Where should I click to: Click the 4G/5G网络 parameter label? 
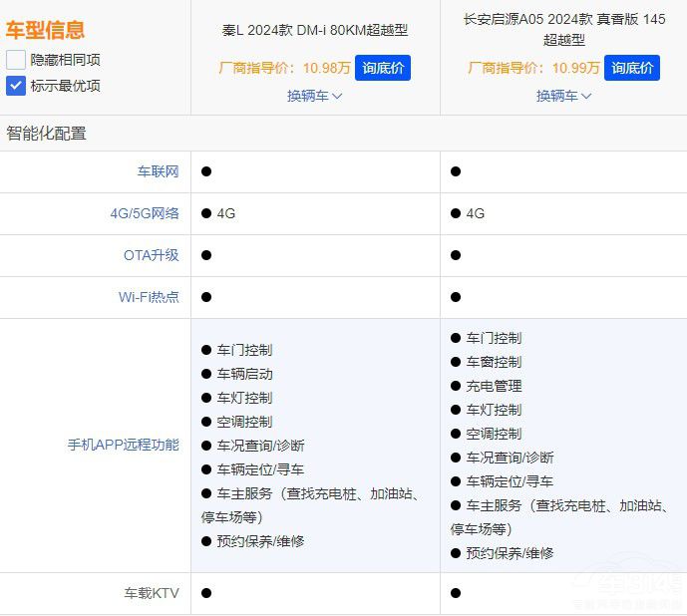pos(145,213)
